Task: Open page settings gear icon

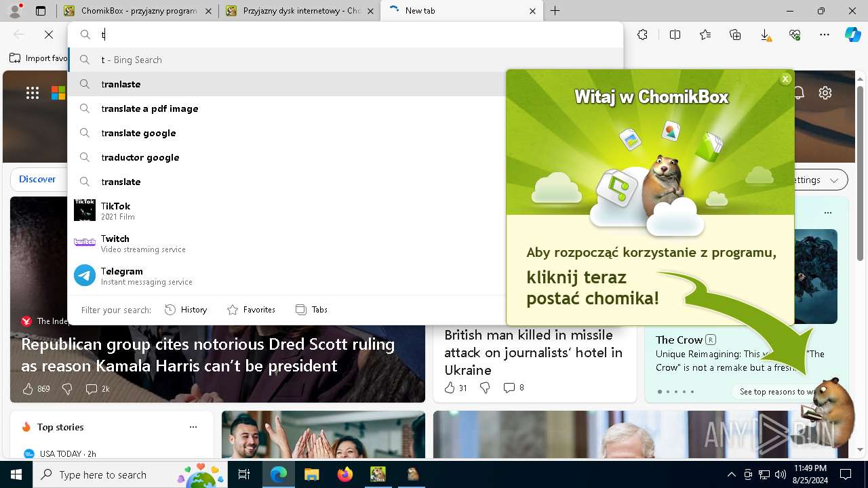Action: (825, 93)
